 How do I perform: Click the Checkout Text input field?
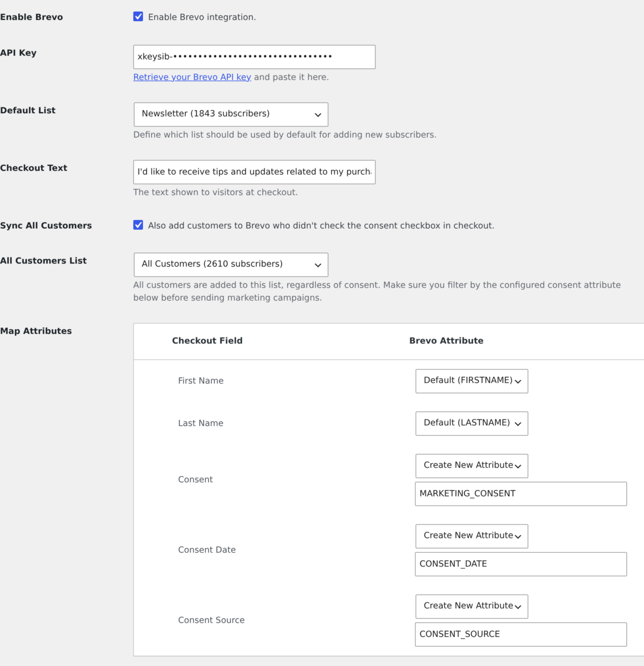pyautogui.click(x=254, y=172)
